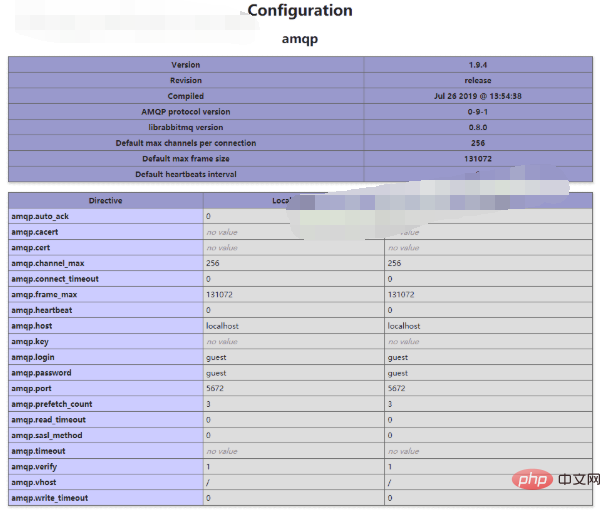The image size is (611, 512).
Task: Click the amqp.write_timeout directive name
Action: coord(49,498)
